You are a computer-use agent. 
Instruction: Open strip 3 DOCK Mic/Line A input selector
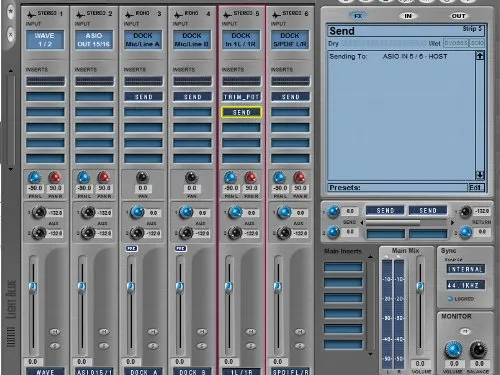(143, 40)
